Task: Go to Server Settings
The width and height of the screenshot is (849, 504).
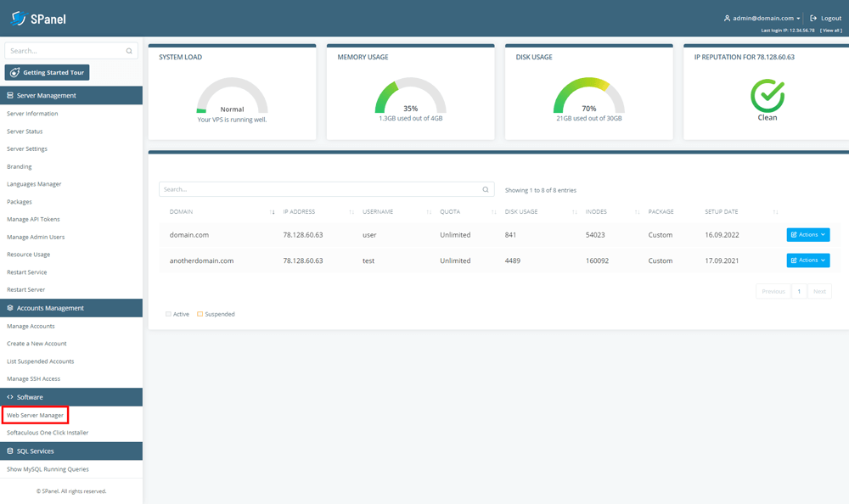Action: [x=27, y=148]
